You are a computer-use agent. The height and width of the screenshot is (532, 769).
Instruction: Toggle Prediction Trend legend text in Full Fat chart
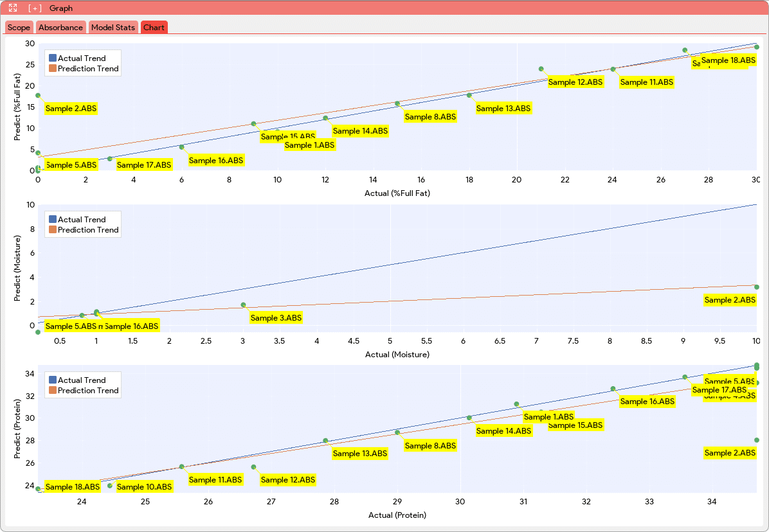pyautogui.click(x=88, y=69)
